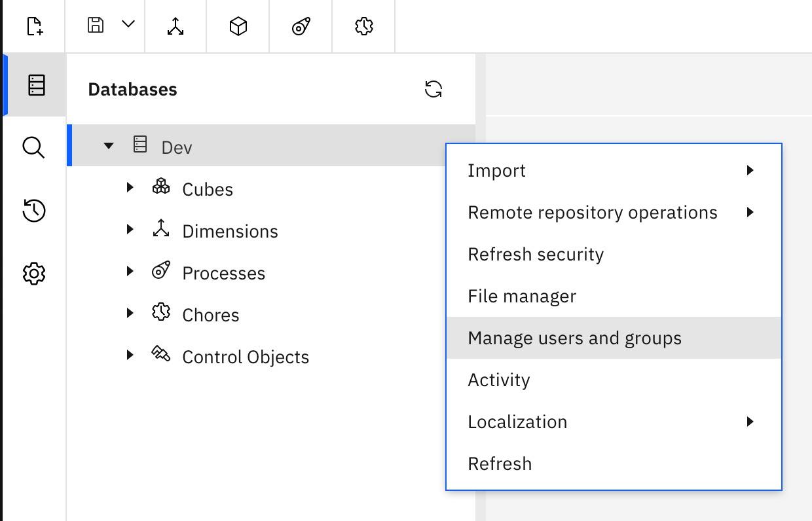Click the process icon in the top toolbar
The height and width of the screenshot is (521, 812).
tap(301, 26)
